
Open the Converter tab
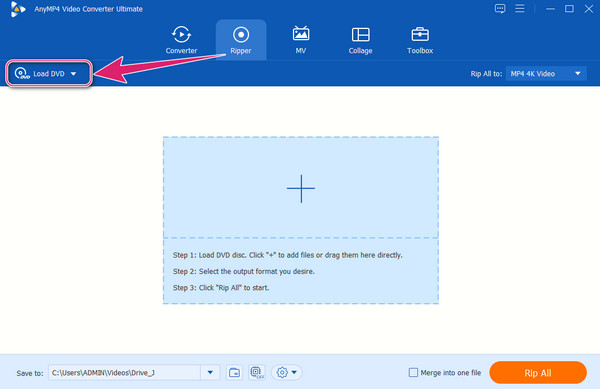tap(181, 40)
